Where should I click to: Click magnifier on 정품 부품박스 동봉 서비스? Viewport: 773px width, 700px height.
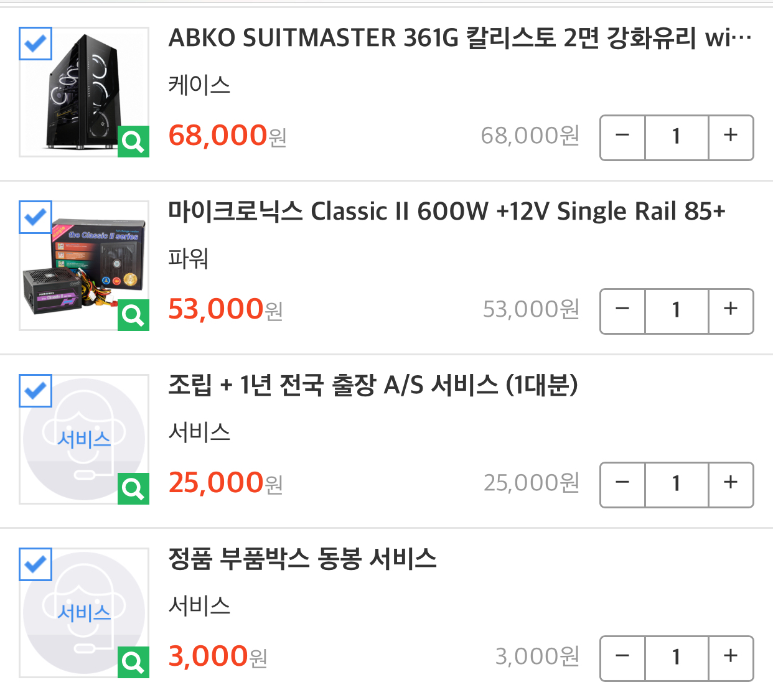[134, 663]
